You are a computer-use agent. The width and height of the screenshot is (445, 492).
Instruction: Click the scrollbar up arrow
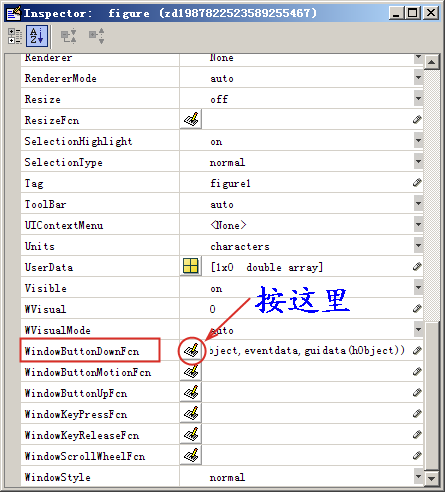[x=432, y=62]
